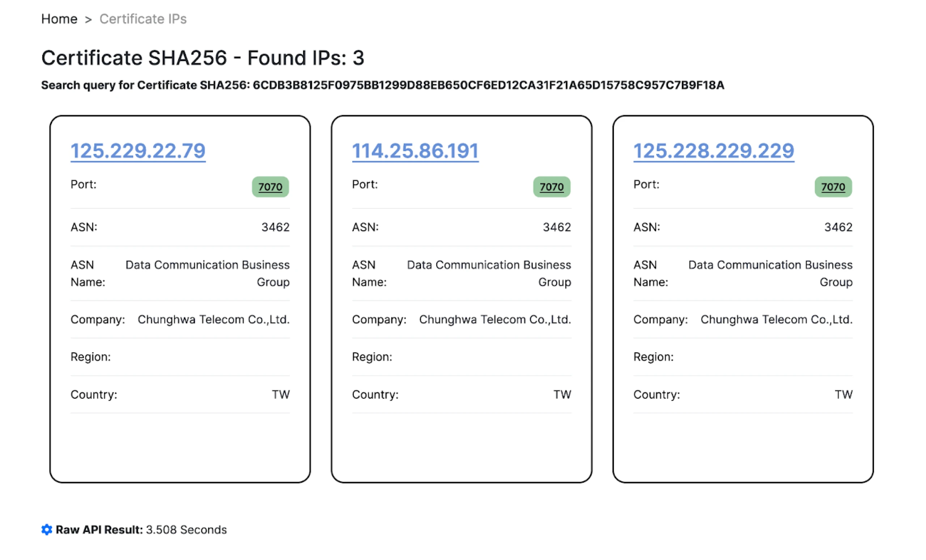Open IP address 125.228.229.229
The height and width of the screenshot is (560, 926).
714,151
